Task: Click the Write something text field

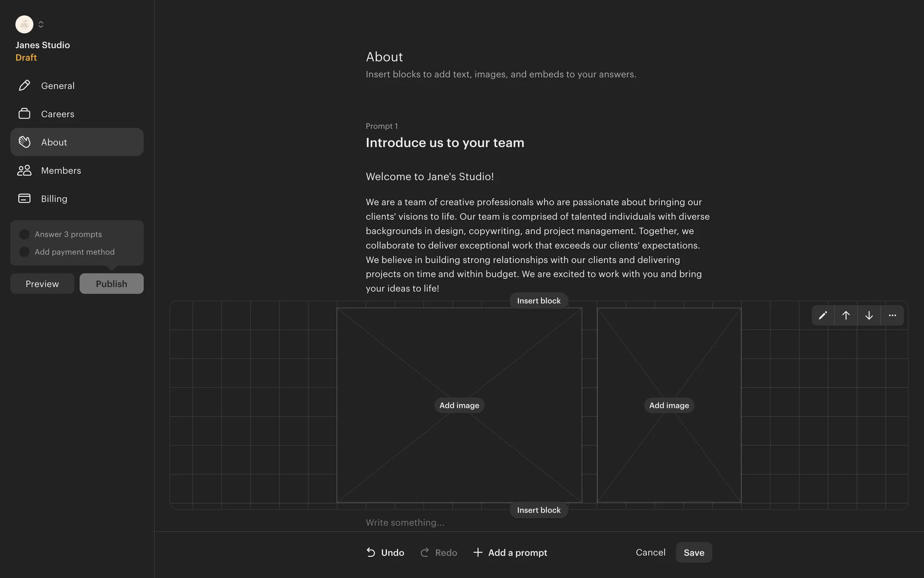Action: pos(433,523)
